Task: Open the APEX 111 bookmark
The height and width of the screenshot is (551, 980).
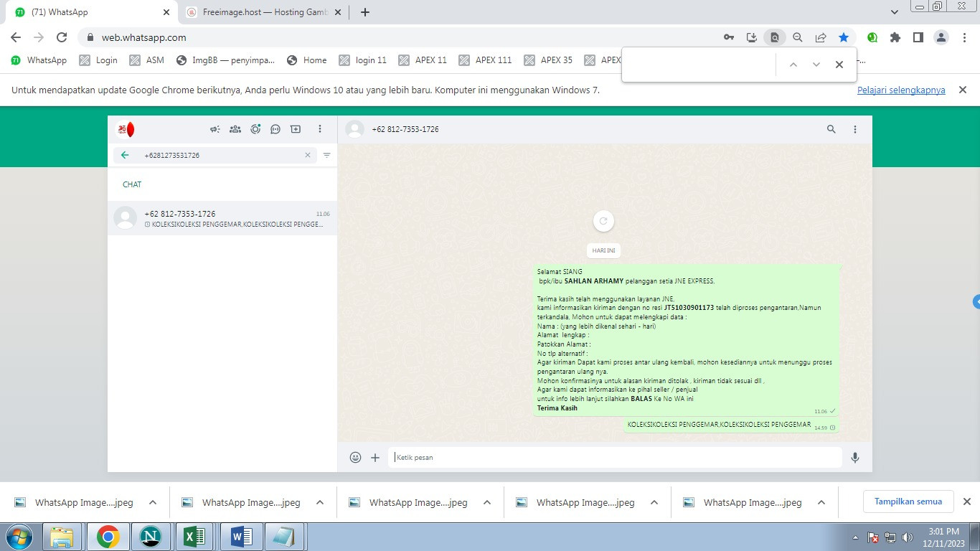Action: 486,60
